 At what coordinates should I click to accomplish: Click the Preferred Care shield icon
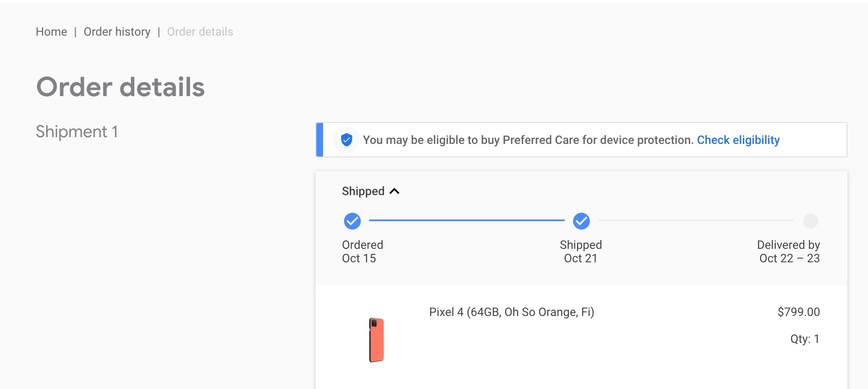click(347, 140)
